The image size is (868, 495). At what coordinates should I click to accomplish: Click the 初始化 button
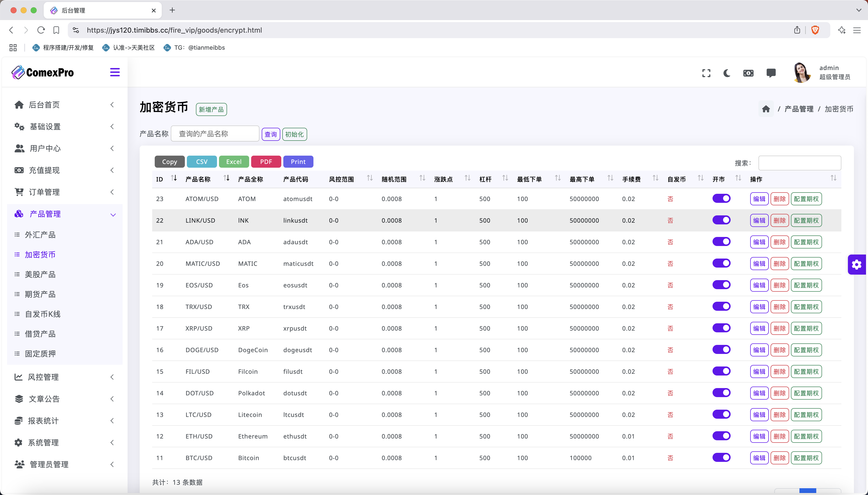295,134
